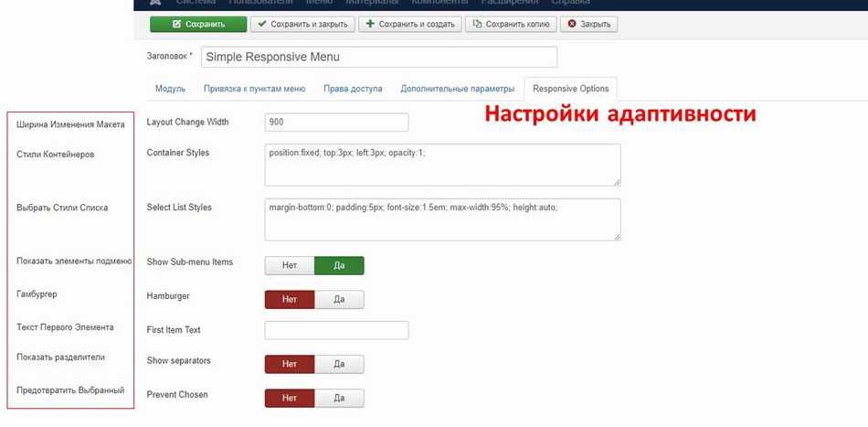Set Show Sub-menu Items to Да
The height and width of the screenshot is (427, 868).
(x=339, y=265)
